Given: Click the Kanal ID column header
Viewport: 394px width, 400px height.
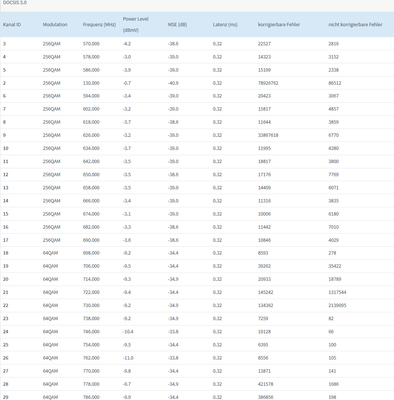Looking at the screenshot, I should tap(12, 25).
